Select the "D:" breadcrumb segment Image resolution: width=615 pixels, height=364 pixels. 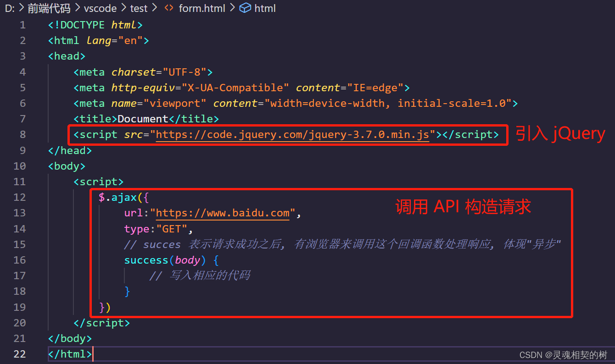point(10,8)
